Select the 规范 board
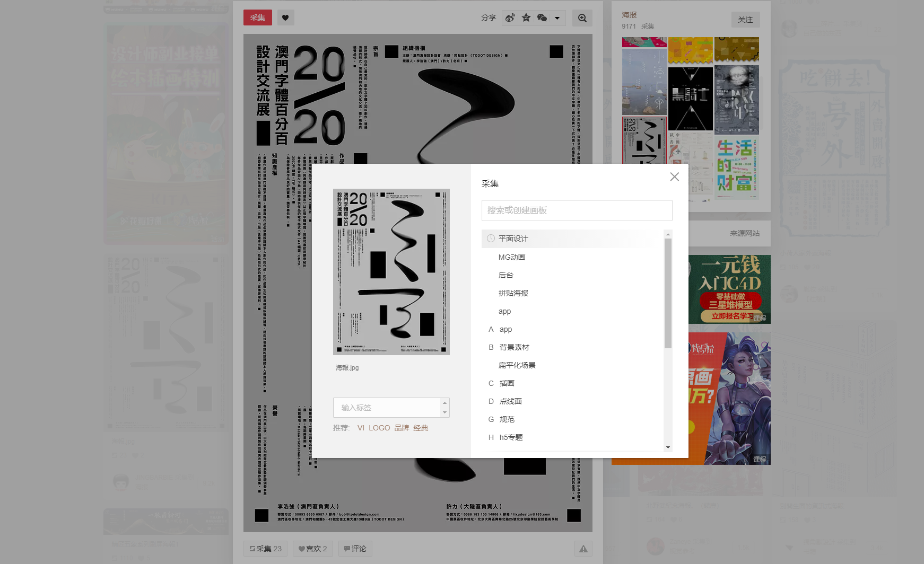The height and width of the screenshot is (564, 924). (x=572, y=419)
